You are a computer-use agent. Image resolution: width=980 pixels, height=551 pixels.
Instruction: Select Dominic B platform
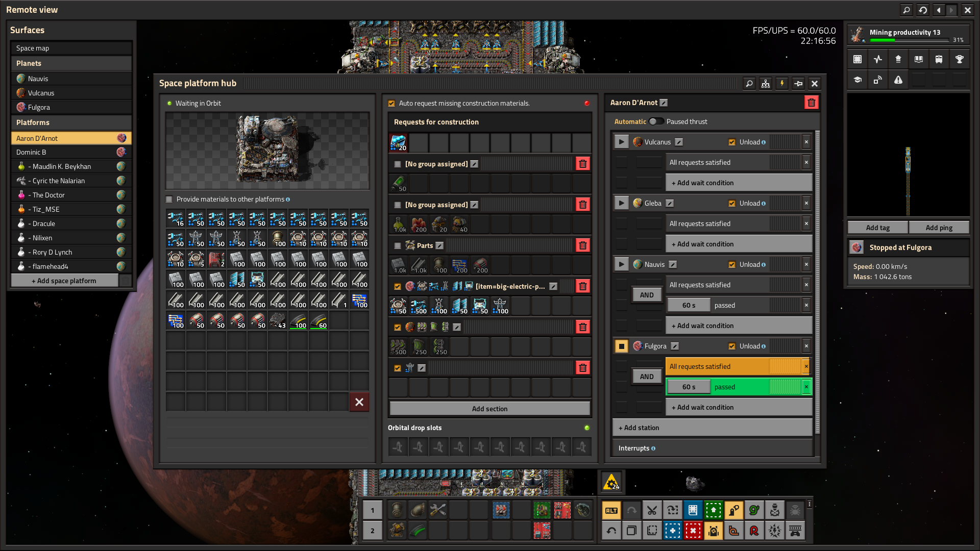(71, 152)
